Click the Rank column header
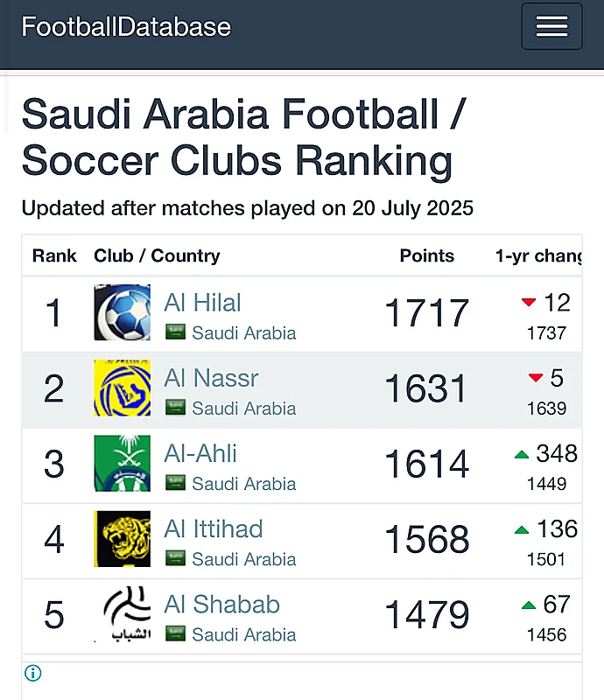The image size is (604, 700). pyautogui.click(x=54, y=255)
